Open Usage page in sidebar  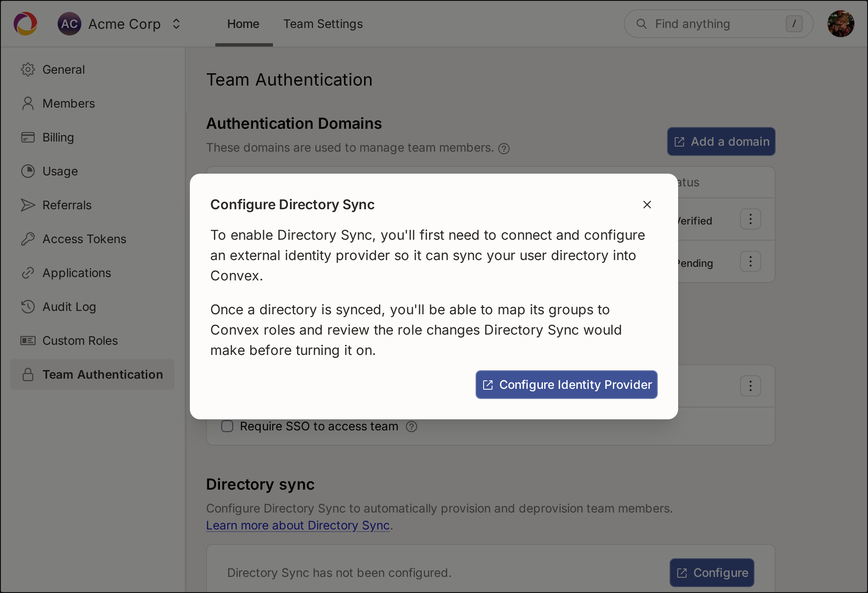(92, 171)
